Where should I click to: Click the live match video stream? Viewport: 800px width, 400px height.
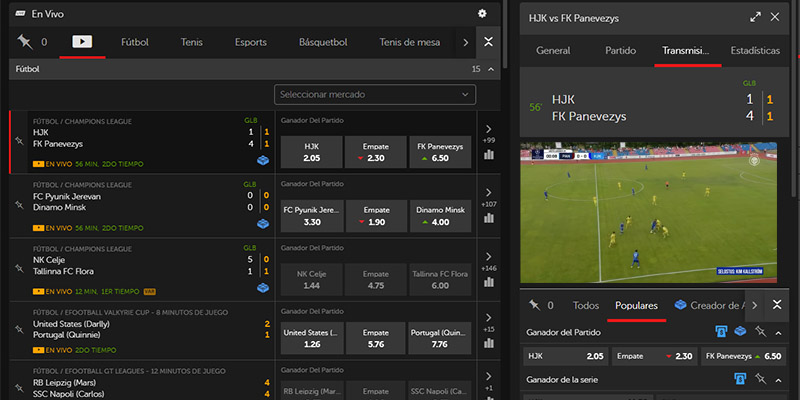[648, 212]
